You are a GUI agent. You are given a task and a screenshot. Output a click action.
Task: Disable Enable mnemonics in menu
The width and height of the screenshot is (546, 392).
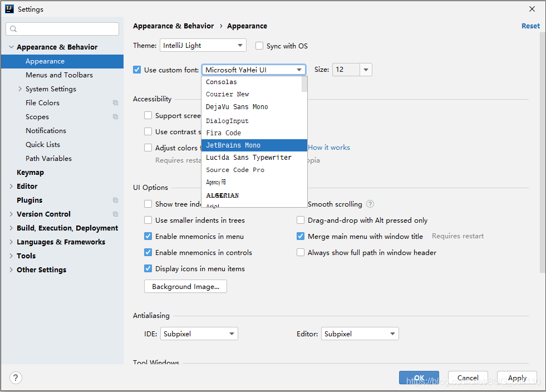148,236
